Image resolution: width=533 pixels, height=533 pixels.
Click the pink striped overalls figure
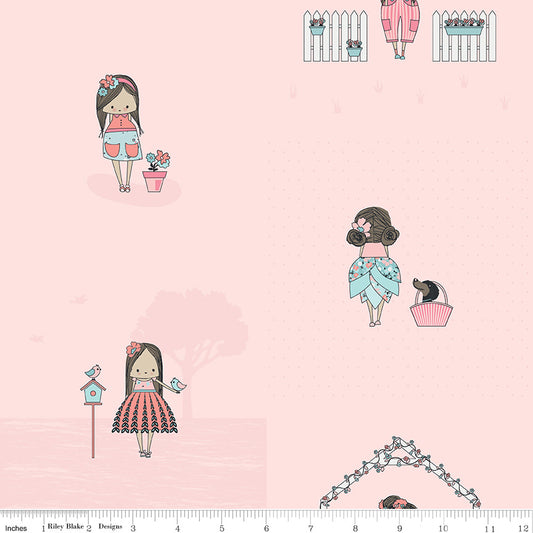400,30
